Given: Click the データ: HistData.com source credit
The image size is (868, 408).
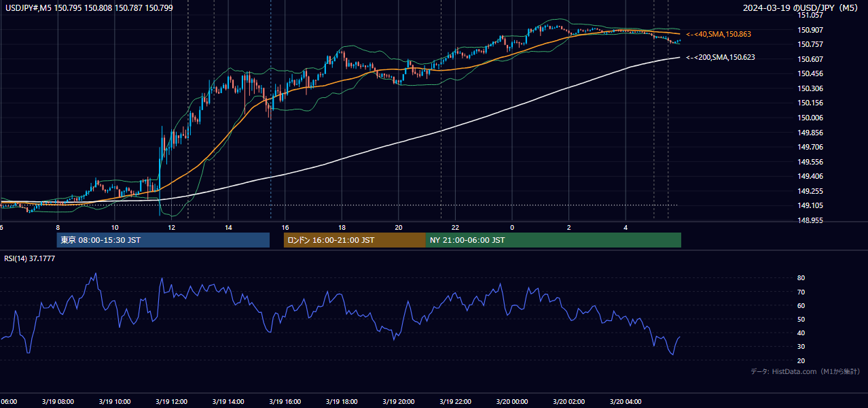Looking at the screenshot, I should tap(806, 371).
